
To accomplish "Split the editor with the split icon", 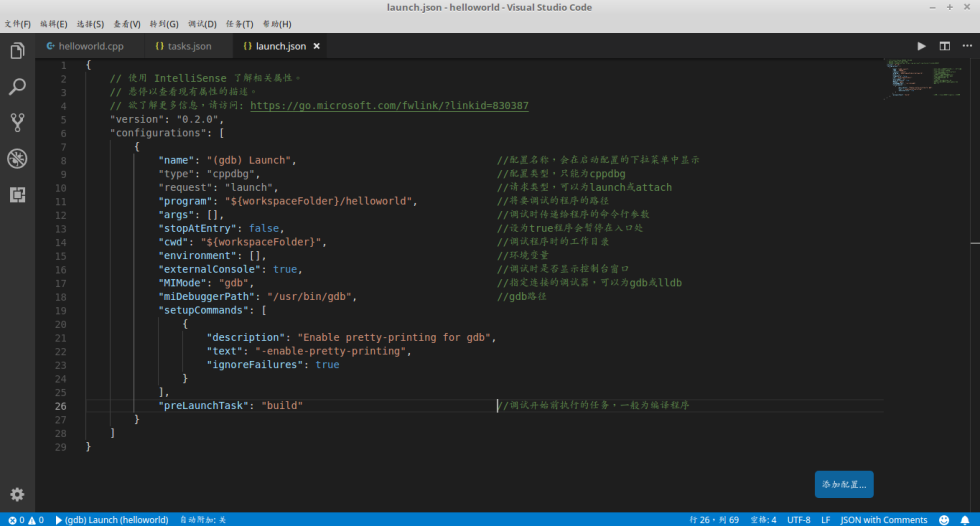I will coord(944,46).
